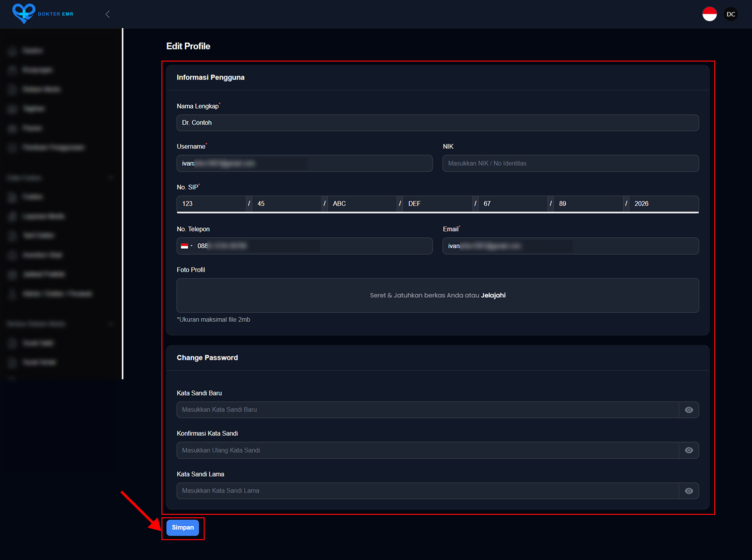This screenshot has width=752, height=560.
Task: Show password in Kata Sandi Baru field
Action: 689,410
